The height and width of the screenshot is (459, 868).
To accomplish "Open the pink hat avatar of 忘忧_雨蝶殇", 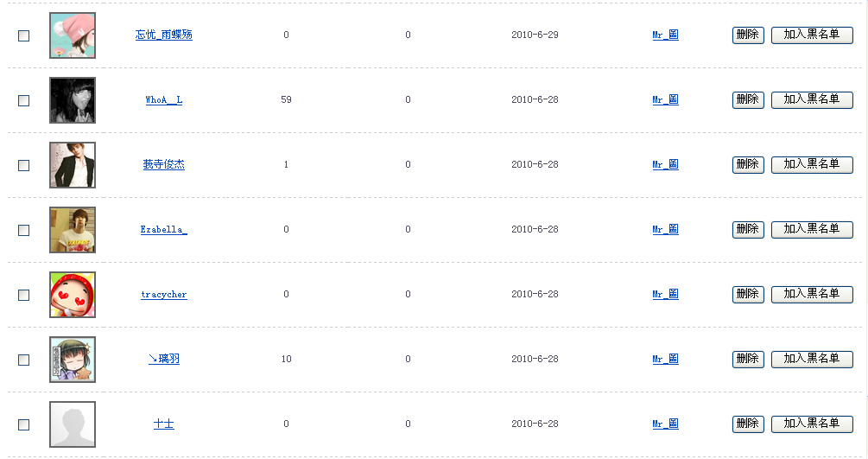I will click(x=73, y=35).
